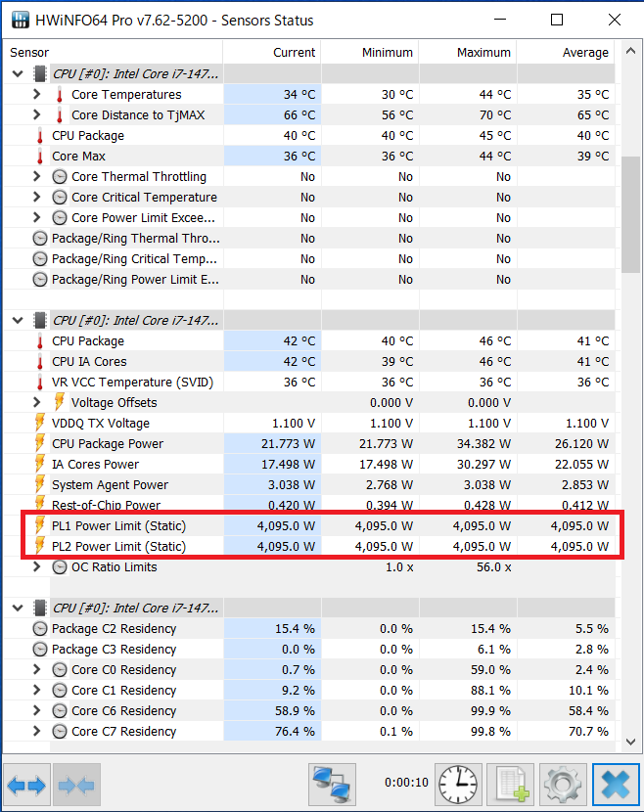Screen dimensions: 644x812
Task: Expand the Core C6 Residency row
Action: click(x=37, y=710)
